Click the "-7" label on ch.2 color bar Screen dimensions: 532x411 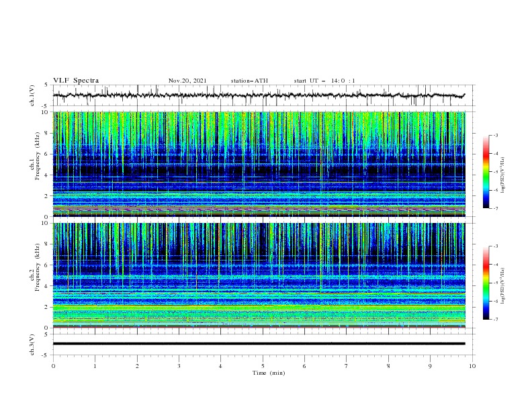click(496, 320)
